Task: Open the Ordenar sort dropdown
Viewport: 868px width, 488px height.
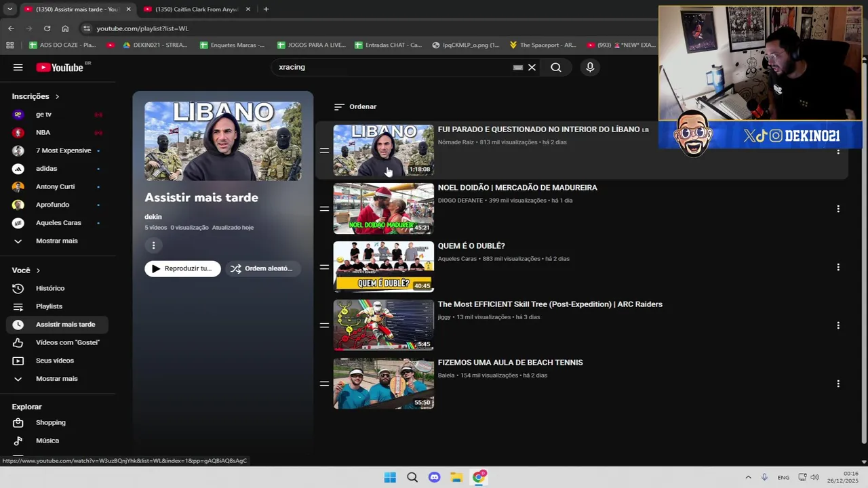Action: tap(355, 106)
